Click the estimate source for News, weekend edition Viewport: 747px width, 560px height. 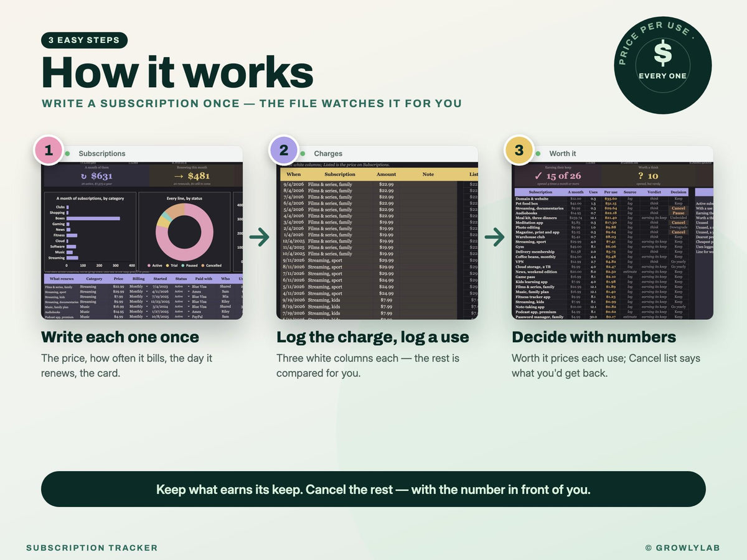pos(630,272)
